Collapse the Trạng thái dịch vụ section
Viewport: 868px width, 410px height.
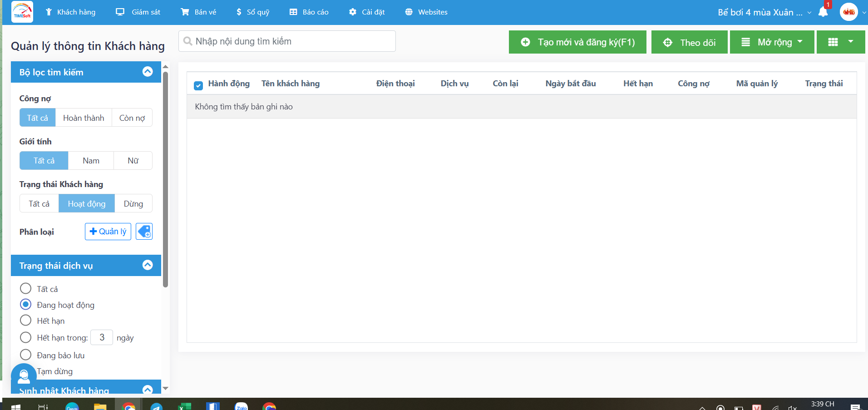click(148, 265)
